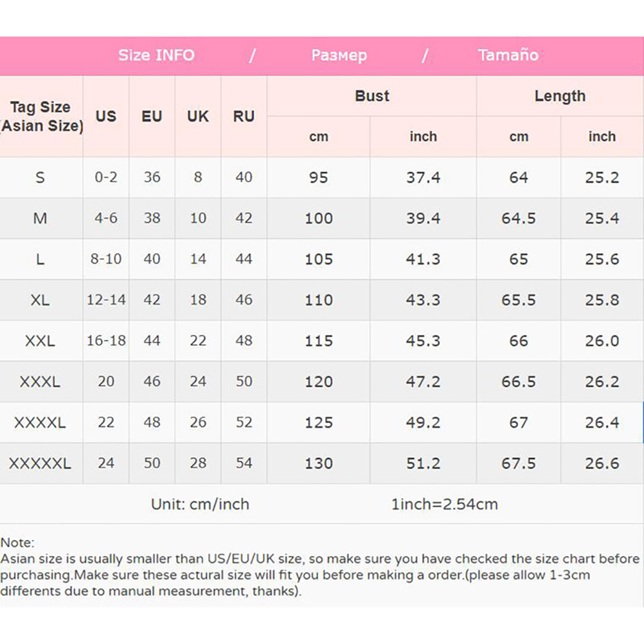Click the bust value 105 cm cell
This screenshot has height=644, width=644.
point(319,259)
